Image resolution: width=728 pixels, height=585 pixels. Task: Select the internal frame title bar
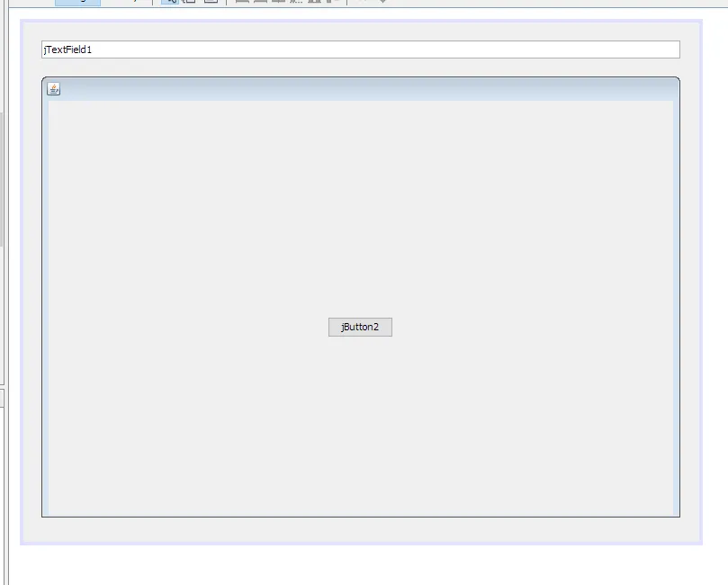(360, 89)
